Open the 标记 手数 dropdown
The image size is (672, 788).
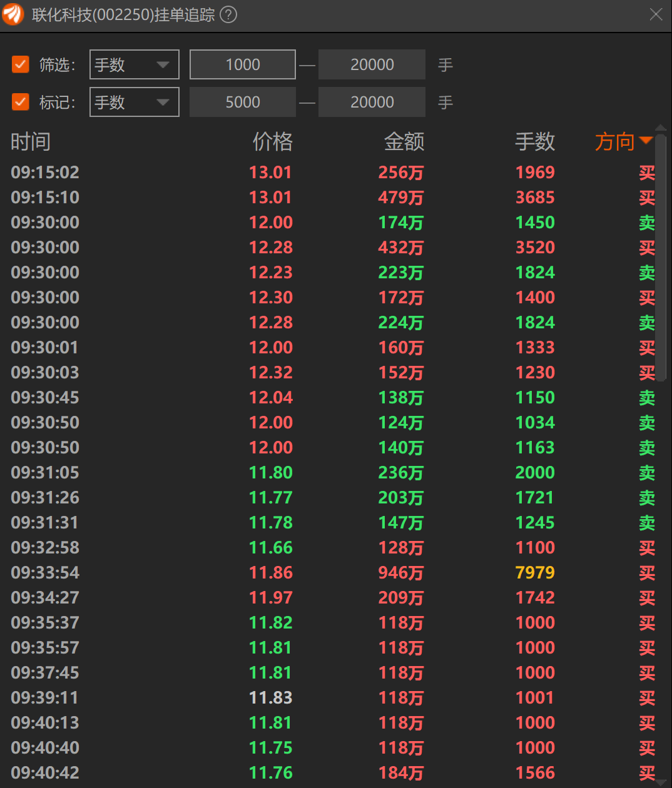pyautogui.click(x=135, y=102)
